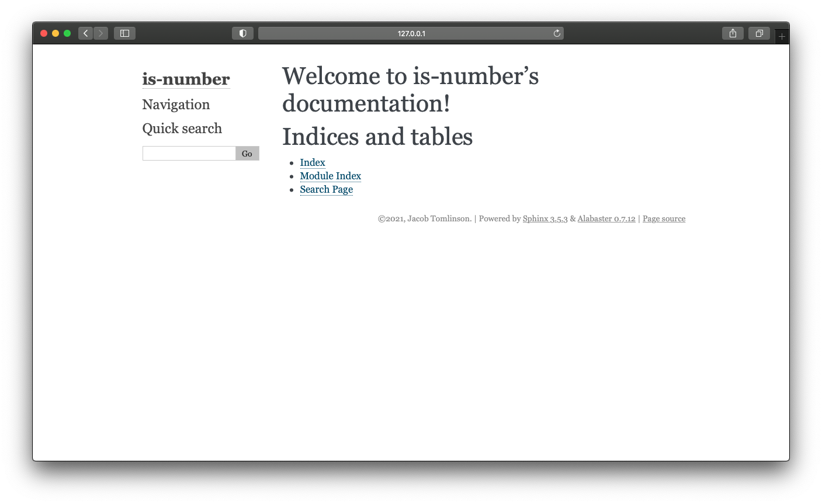Open the Safari sidebar
The height and width of the screenshot is (504, 822).
tap(124, 33)
